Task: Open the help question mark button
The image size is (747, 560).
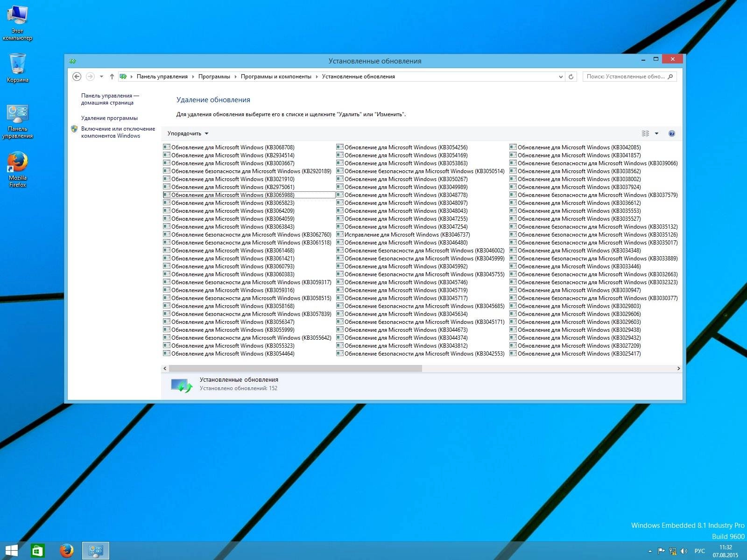Action: (672, 133)
